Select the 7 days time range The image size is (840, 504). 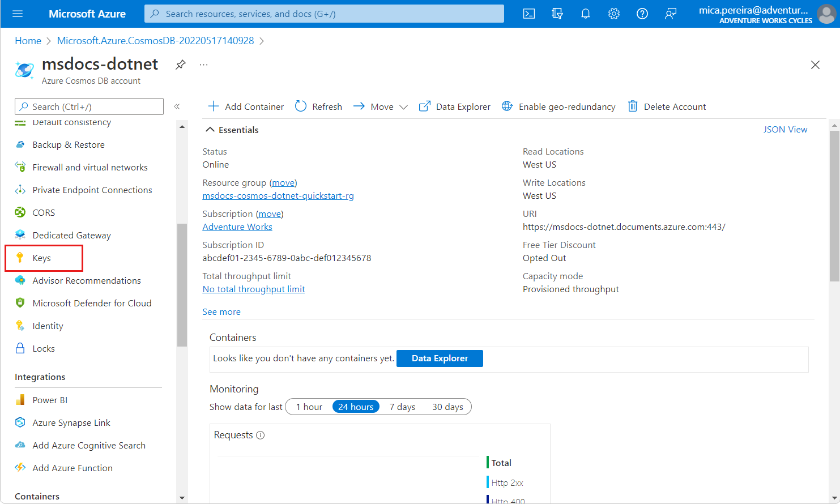tap(402, 407)
